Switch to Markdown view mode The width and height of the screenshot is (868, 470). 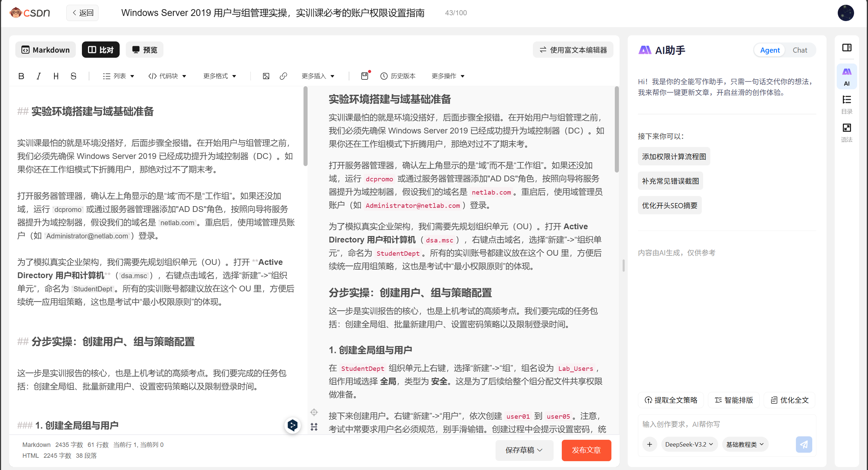point(46,50)
